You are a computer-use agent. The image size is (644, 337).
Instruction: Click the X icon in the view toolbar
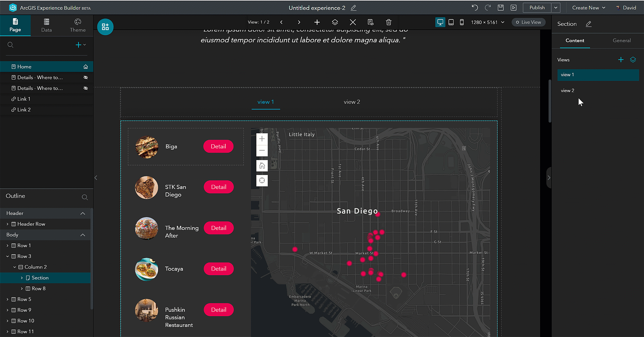(x=353, y=22)
